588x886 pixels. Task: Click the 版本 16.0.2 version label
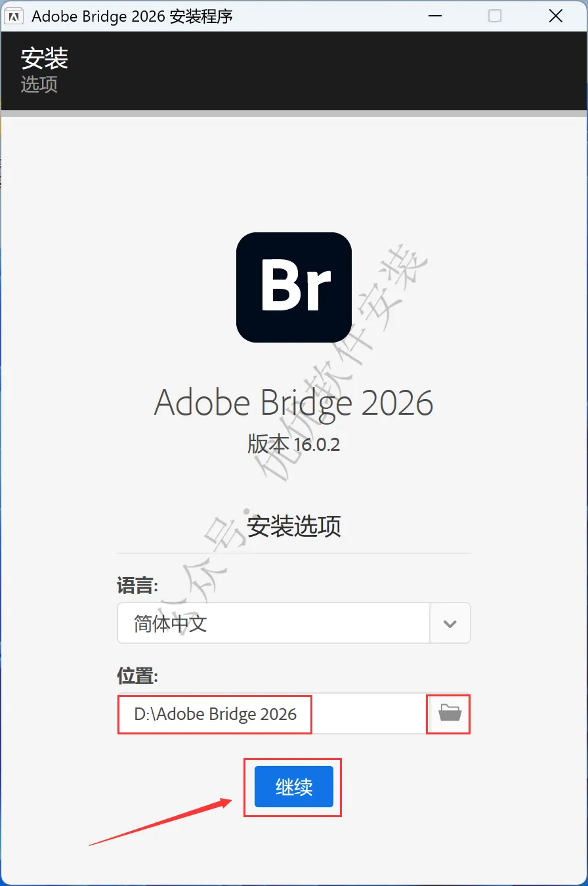coord(294,444)
